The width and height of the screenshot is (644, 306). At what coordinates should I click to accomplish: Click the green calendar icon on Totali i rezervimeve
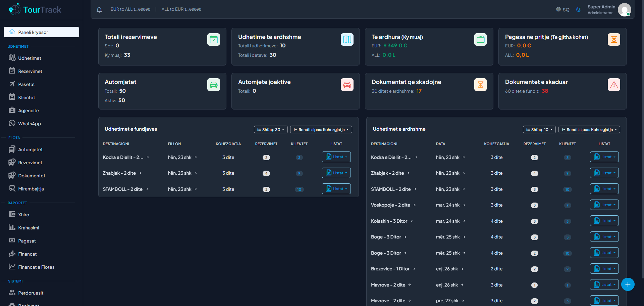(x=213, y=40)
